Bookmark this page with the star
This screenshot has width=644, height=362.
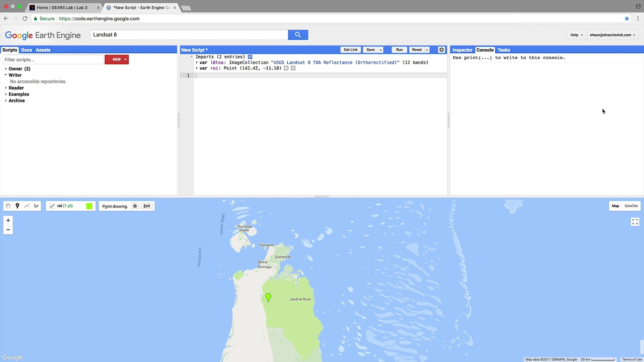click(627, 19)
